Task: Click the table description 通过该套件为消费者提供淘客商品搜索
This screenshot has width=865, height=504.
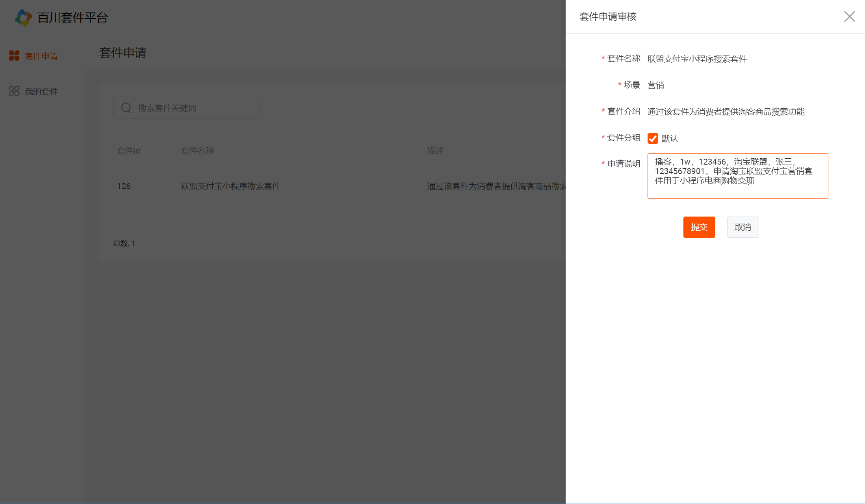Action: coord(496,186)
